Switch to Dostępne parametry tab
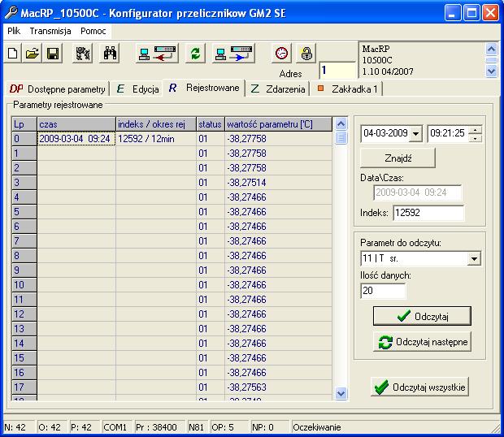Viewport: 504px width, 437px height. click(x=57, y=89)
